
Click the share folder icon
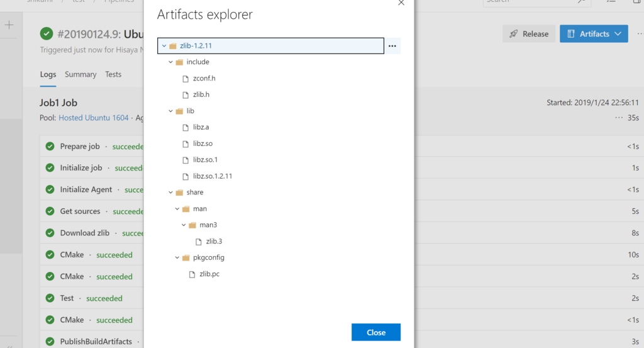click(x=179, y=193)
